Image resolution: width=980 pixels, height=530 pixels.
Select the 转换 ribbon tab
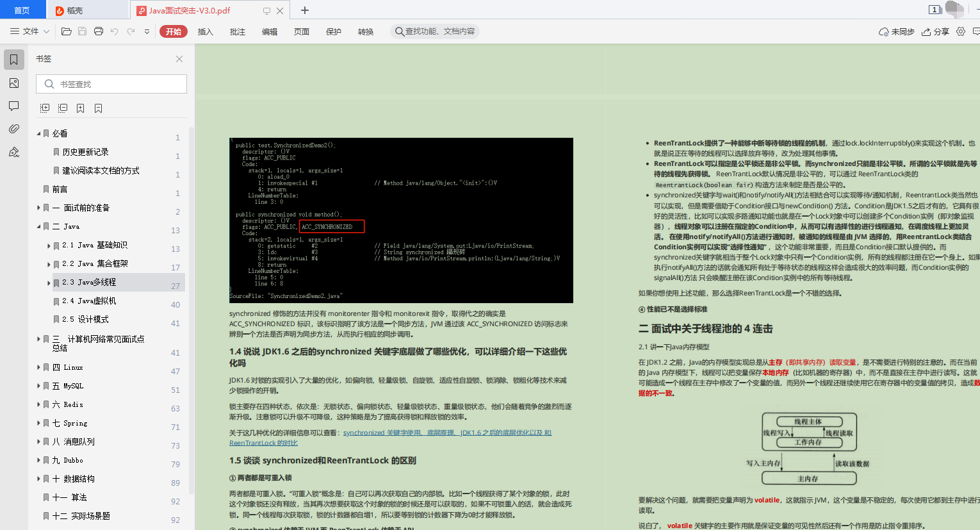pos(366,31)
